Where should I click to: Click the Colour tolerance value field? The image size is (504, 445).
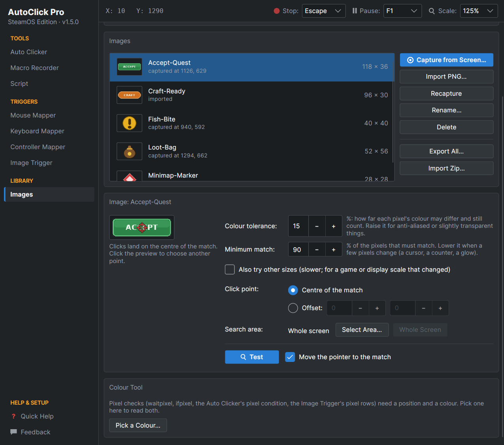(x=298, y=226)
